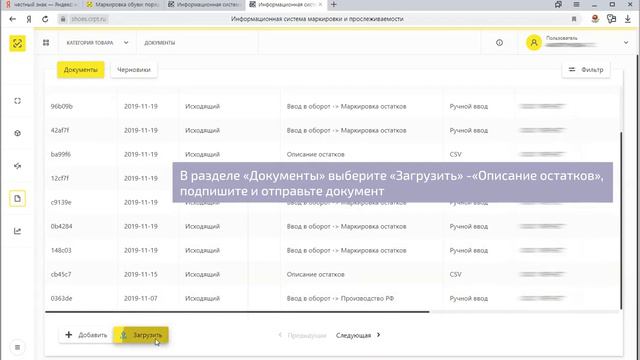Image resolution: width=640 pixels, height=360 pixels.
Task: Click the yellow user avatar icon
Action: click(533, 42)
